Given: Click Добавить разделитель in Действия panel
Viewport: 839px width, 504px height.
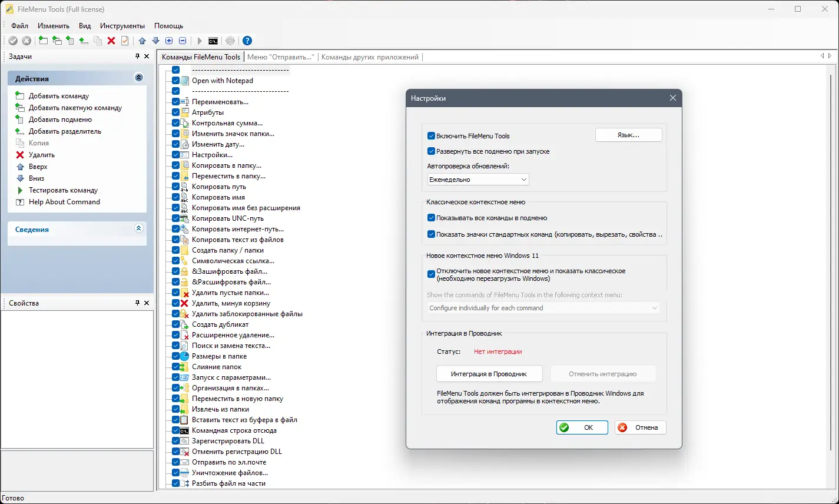Looking at the screenshot, I should (65, 131).
